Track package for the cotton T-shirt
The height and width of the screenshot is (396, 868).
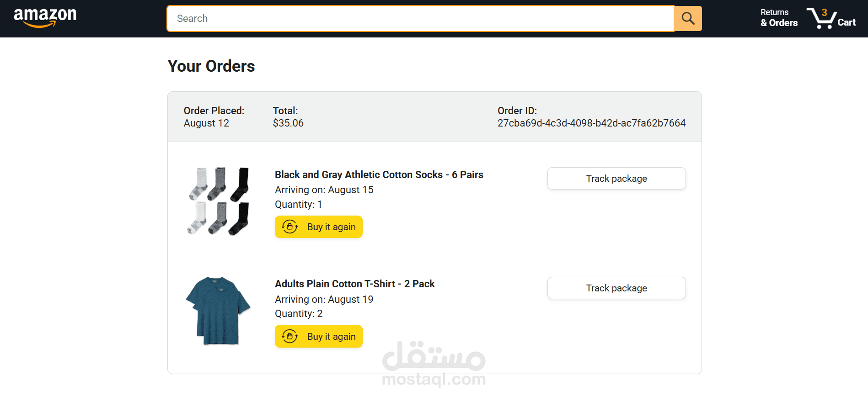tap(616, 288)
